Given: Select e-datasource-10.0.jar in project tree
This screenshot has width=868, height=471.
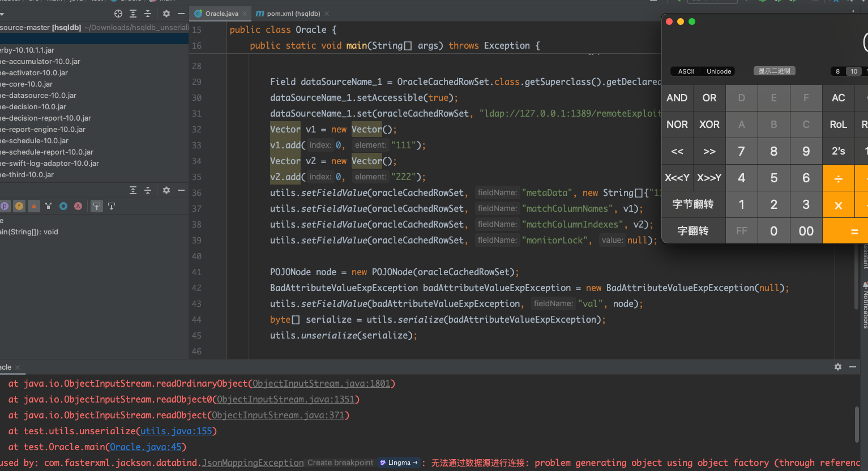Looking at the screenshot, I should [x=39, y=95].
